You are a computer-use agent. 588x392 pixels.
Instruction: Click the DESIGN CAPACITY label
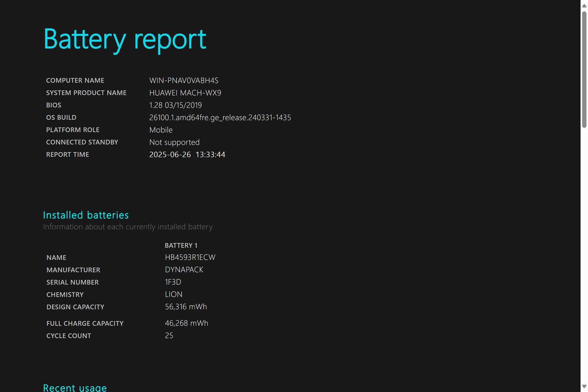click(x=75, y=307)
